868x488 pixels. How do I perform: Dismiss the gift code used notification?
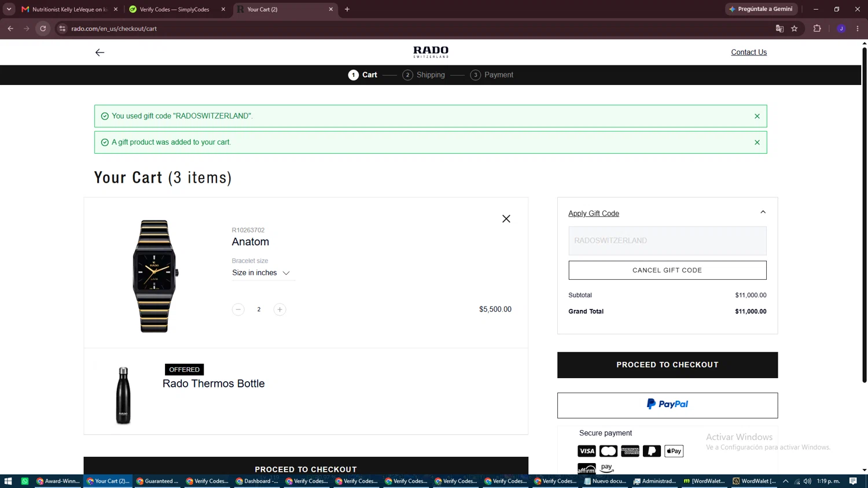[x=757, y=116]
